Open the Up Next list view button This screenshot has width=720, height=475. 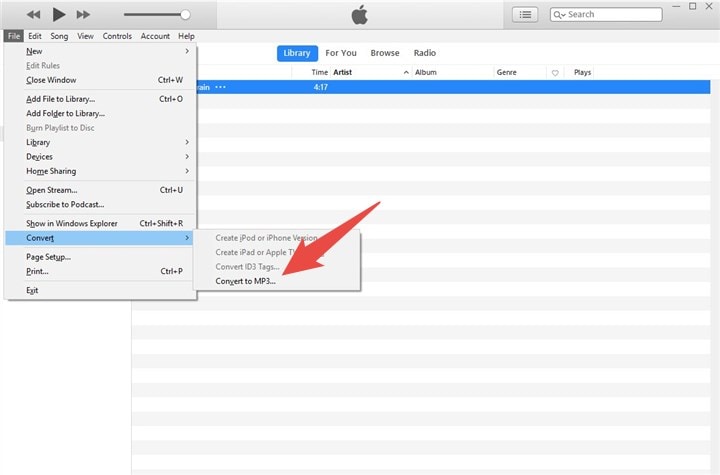pos(525,15)
